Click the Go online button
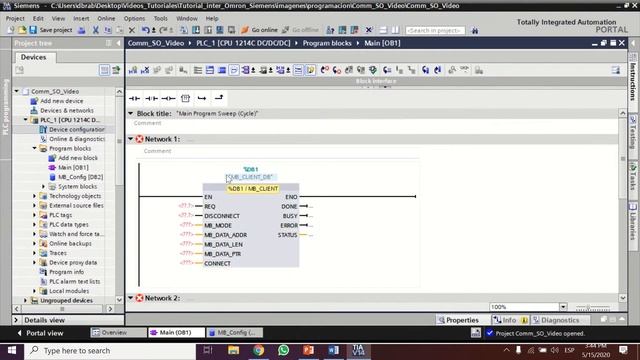This screenshot has width=640, height=360. [259, 30]
